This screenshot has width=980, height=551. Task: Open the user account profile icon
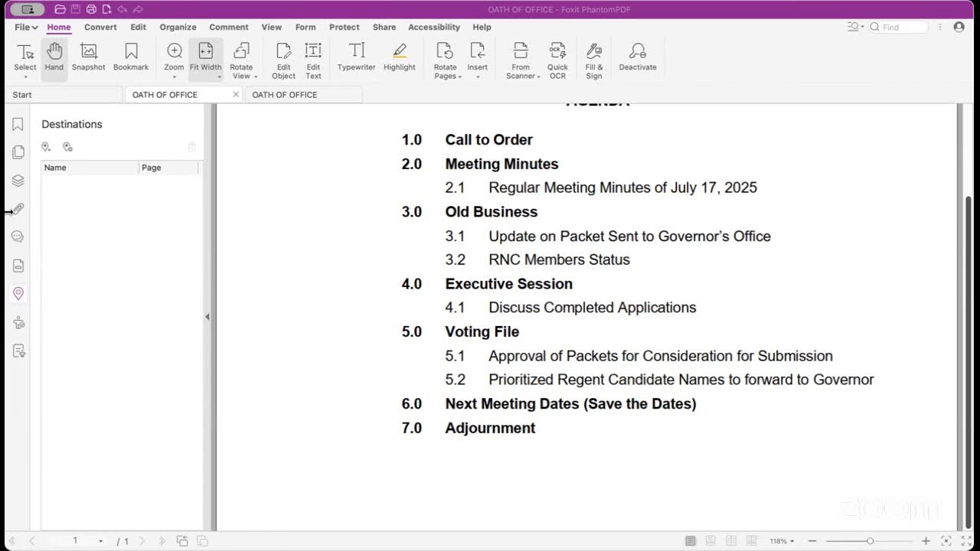pyautogui.click(x=959, y=27)
